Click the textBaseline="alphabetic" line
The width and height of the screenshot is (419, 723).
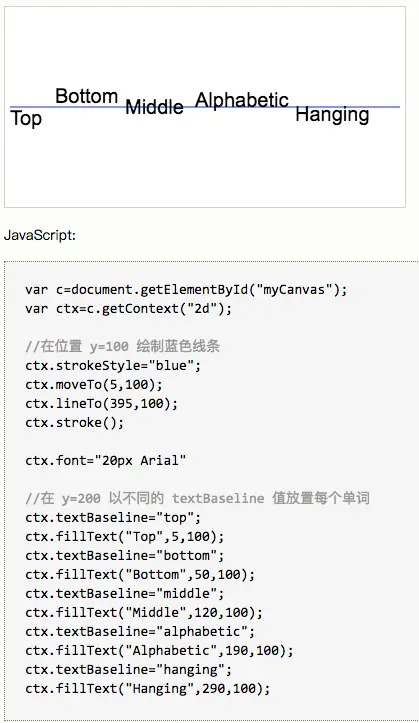pyautogui.click(x=140, y=631)
